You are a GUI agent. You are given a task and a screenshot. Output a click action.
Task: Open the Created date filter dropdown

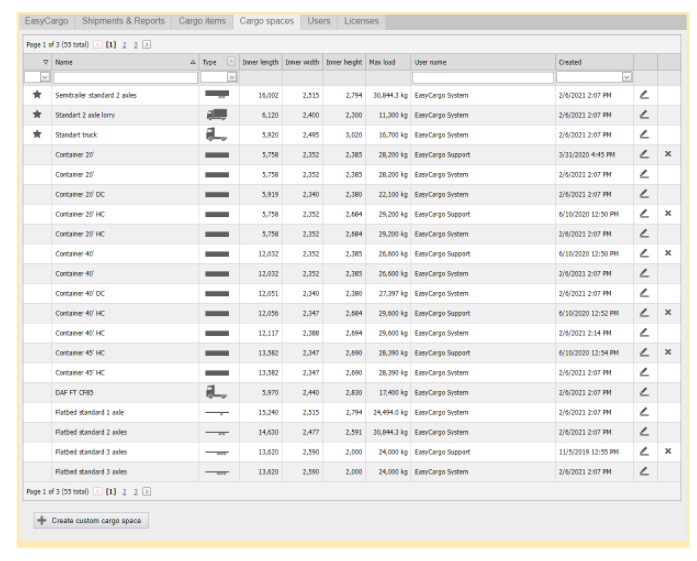coord(627,77)
